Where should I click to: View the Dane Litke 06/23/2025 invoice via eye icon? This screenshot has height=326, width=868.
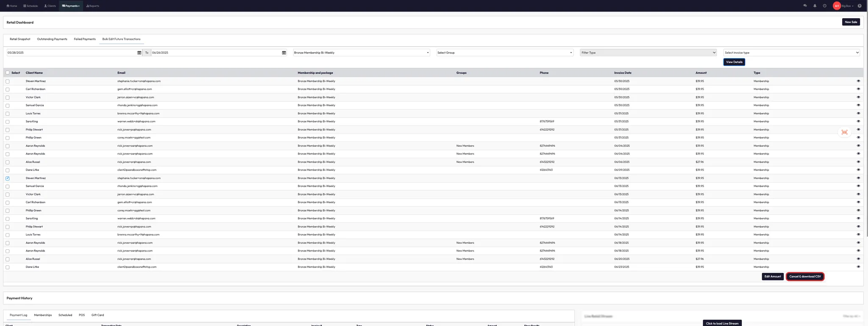point(858,267)
